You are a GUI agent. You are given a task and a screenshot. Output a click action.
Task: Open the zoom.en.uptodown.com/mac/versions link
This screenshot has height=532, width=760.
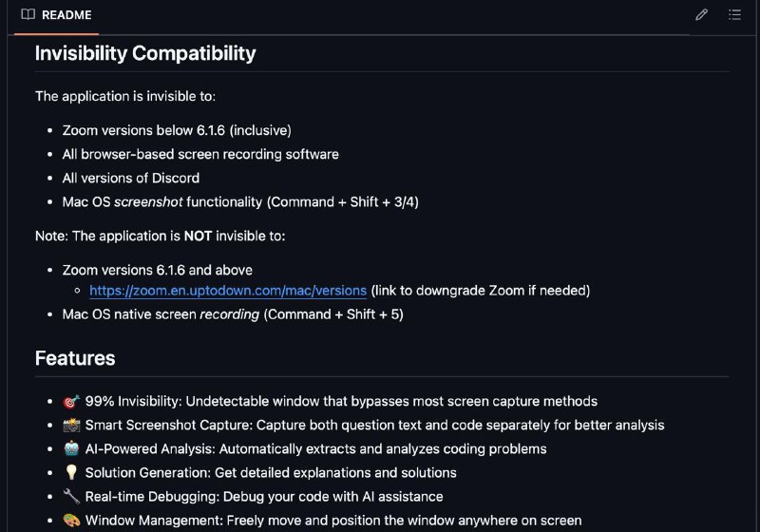click(228, 291)
